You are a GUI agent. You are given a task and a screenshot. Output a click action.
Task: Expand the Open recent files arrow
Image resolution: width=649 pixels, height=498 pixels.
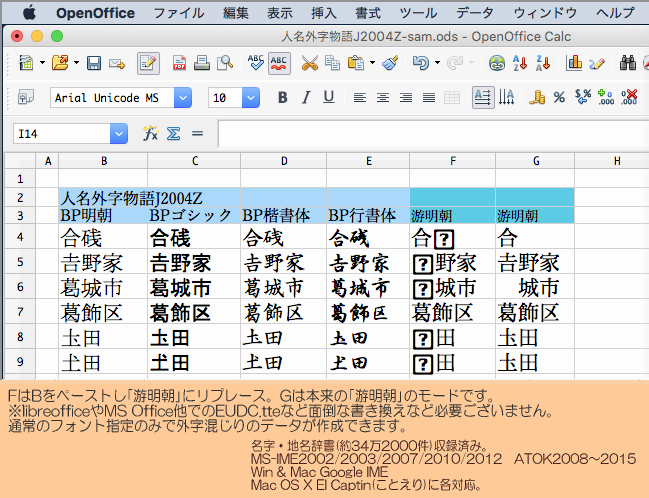click(x=76, y=63)
